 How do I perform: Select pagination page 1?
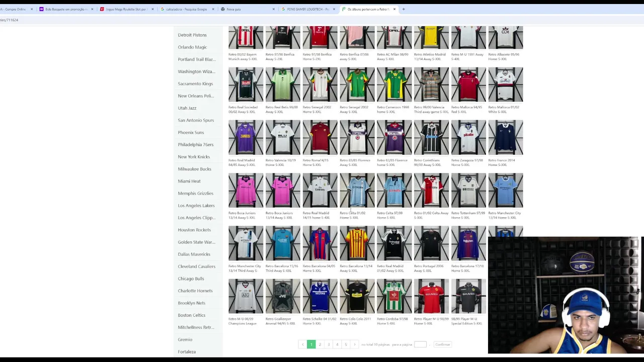pyautogui.click(x=311, y=344)
